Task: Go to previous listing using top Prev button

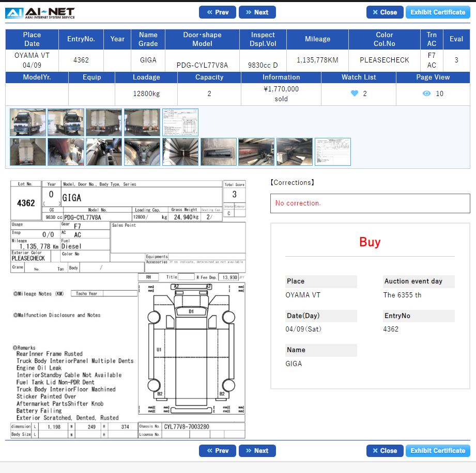Action: pos(217,12)
